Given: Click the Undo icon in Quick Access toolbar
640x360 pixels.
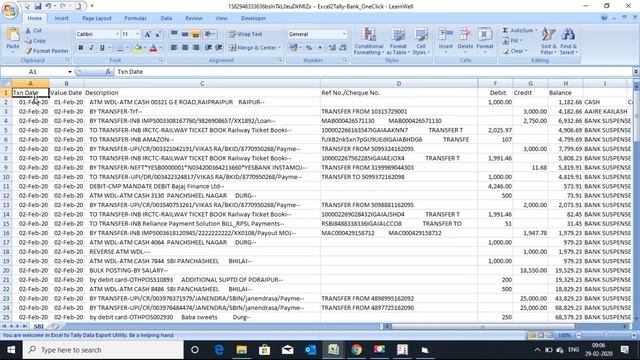Looking at the screenshot, I should [x=48, y=6].
